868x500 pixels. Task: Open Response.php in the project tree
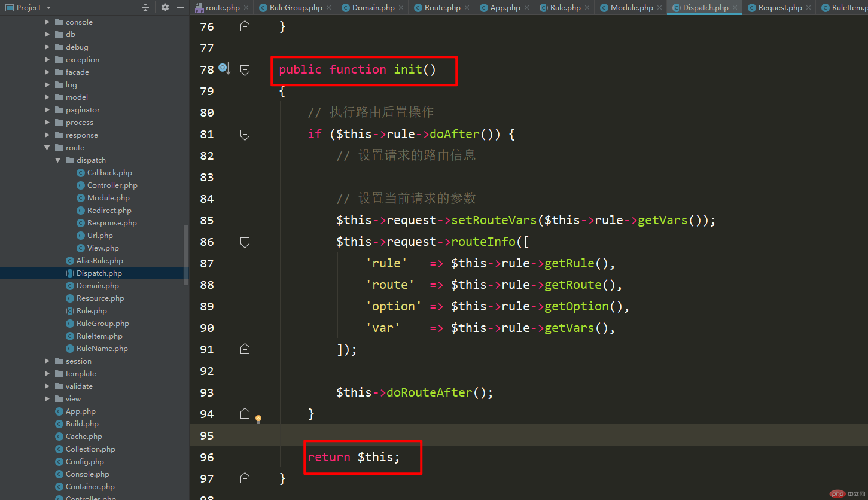107,222
